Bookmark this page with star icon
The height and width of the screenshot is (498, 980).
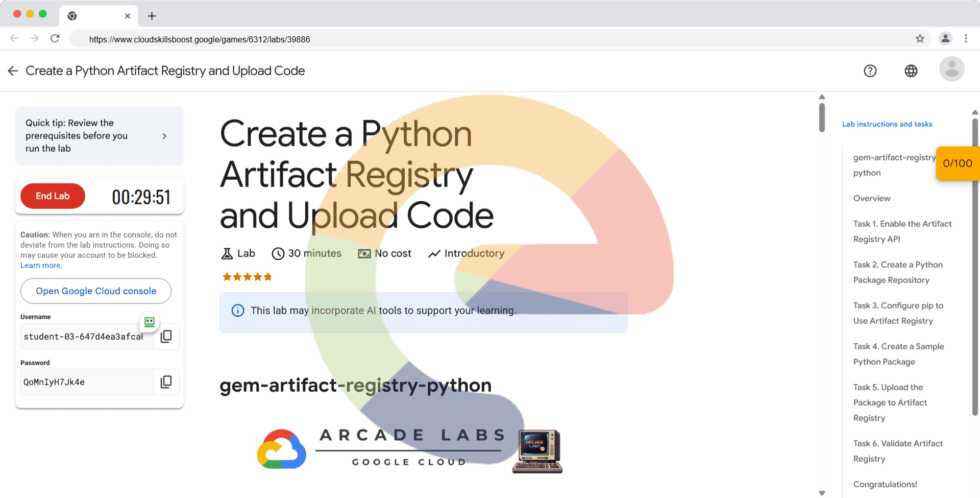(920, 39)
